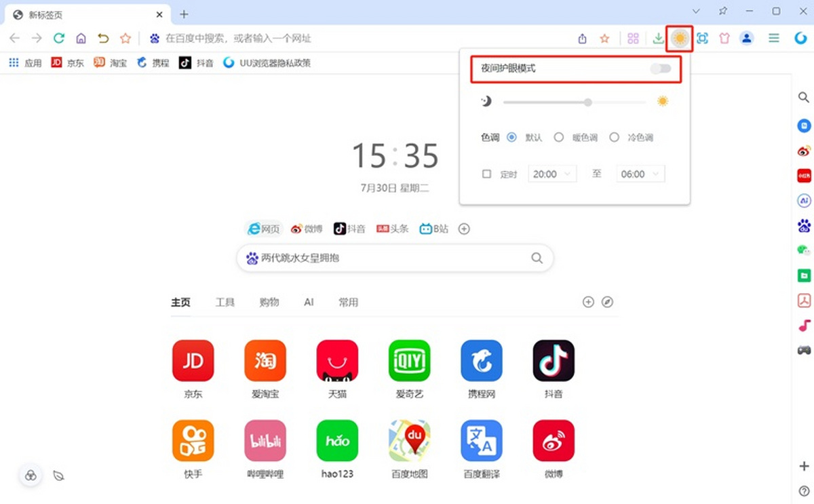The width and height of the screenshot is (814, 504).
Task: Click the share icon in address bar
Action: point(582,39)
